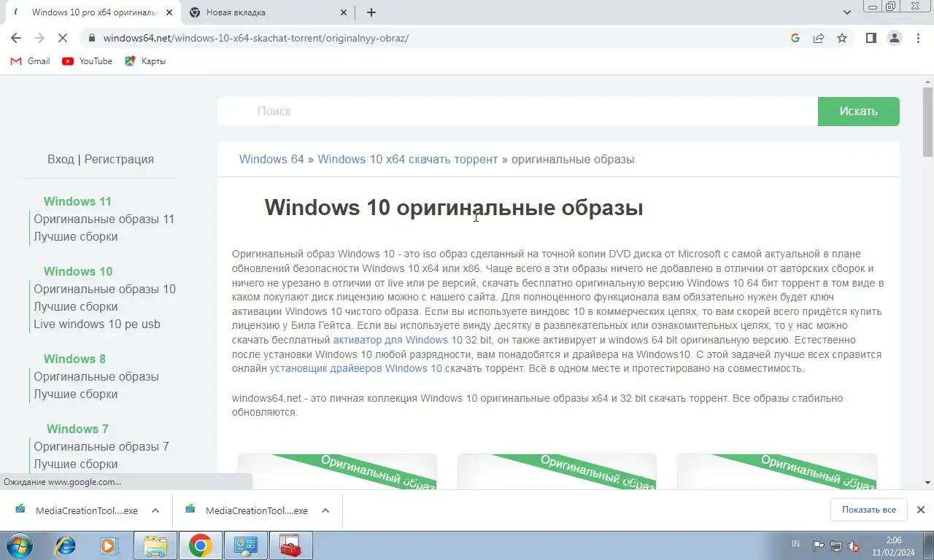934x560 pixels.
Task: Open second MediaCreationTool.exe download
Action: pos(247,510)
